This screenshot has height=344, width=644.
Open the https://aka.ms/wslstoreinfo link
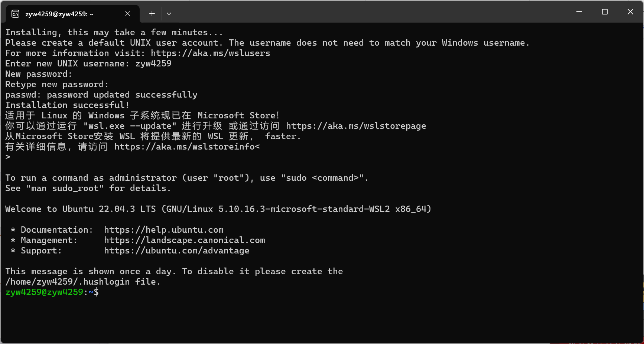(185, 147)
